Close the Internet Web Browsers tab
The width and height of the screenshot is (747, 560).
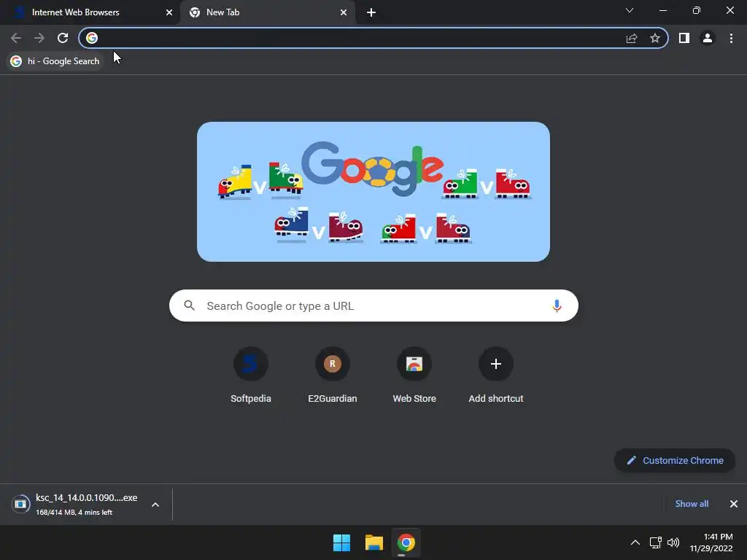coord(169,12)
